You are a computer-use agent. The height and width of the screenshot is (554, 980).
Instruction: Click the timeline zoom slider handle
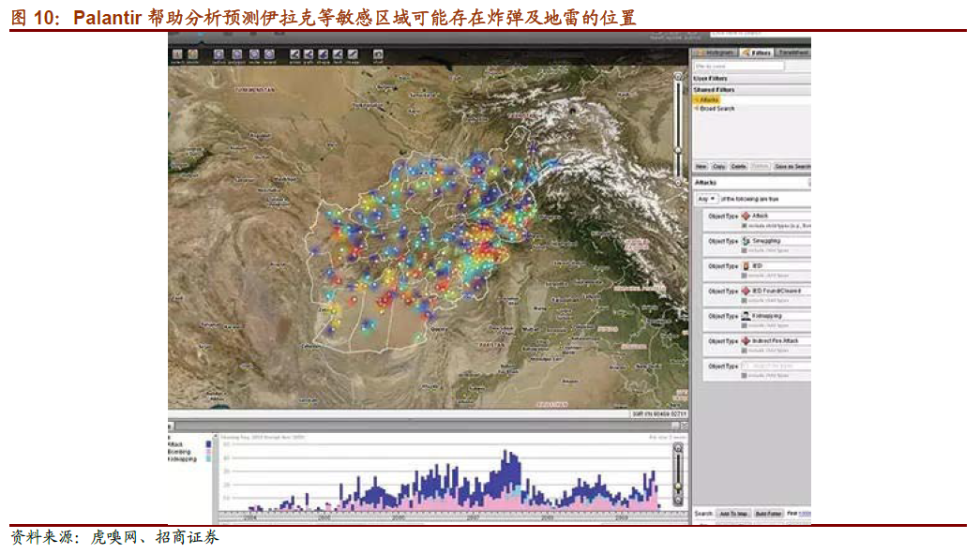(678, 487)
